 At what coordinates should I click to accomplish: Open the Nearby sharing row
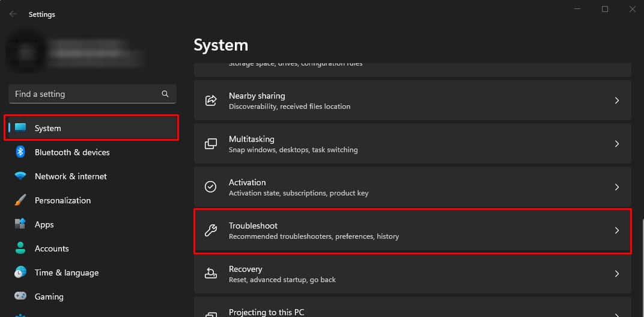tap(412, 100)
